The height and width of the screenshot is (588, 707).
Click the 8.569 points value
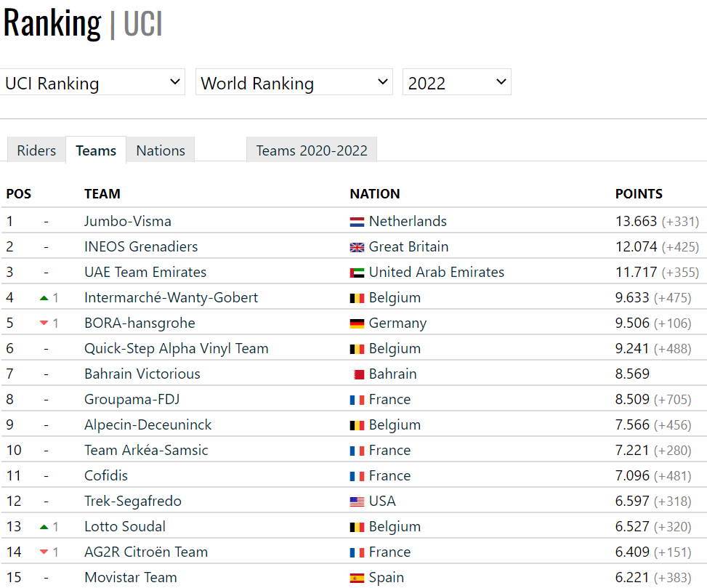point(632,374)
